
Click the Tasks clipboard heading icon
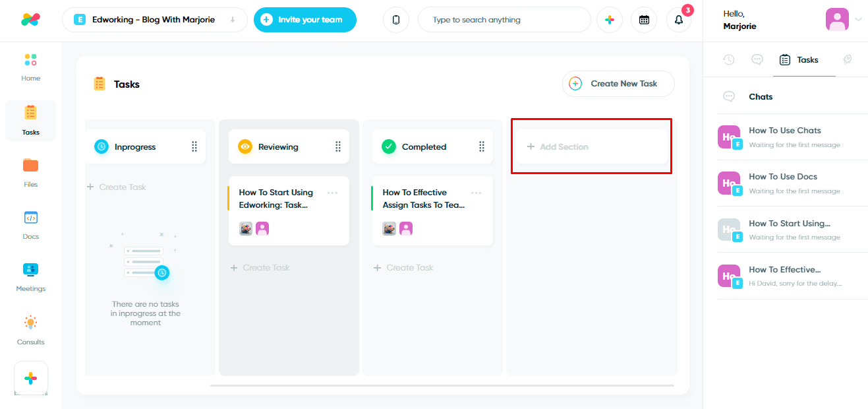pyautogui.click(x=100, y=84)
